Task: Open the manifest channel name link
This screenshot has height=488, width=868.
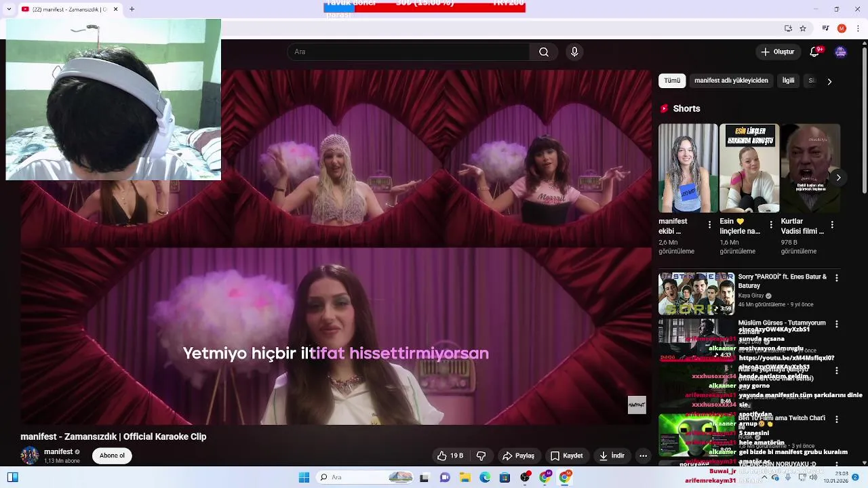Action: click(x=58, y=452)
